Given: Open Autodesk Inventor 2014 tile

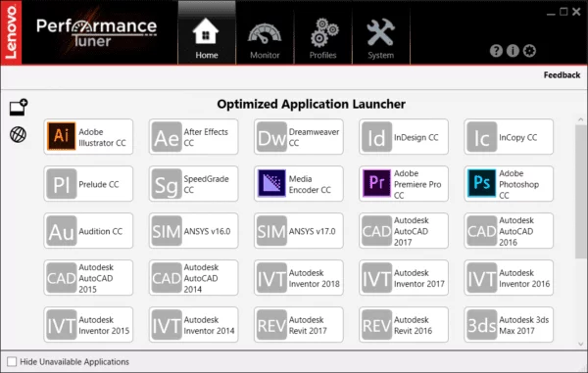Looking at the screenshot, I should [193, 325].
